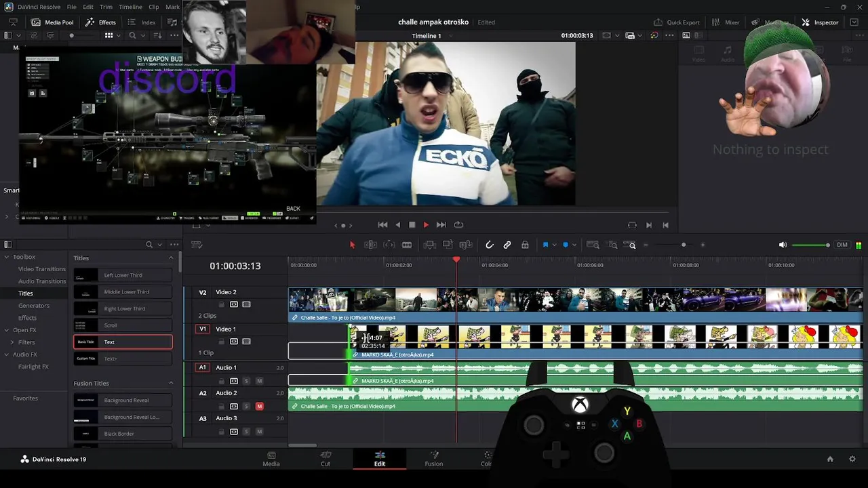Stop playback in the viewer
Viewport: 868px width, 488px height.
point(412,225)
